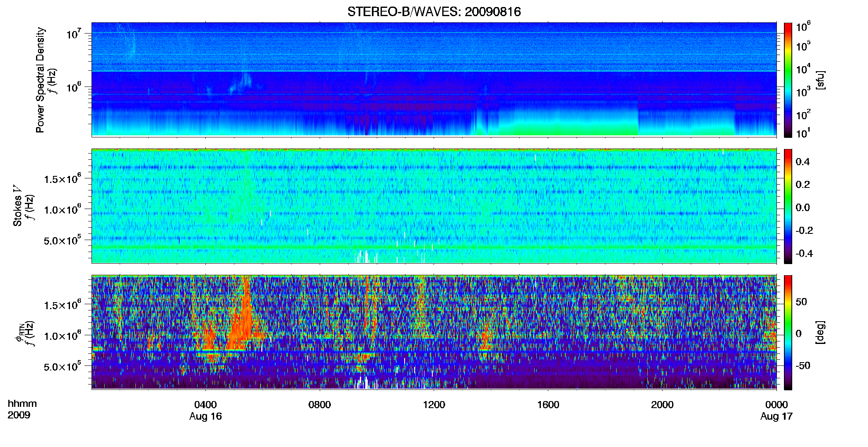Click the 0.4 tick on Stokes colorbar
Screen dimensions: 868x447
tap(803, 162)
